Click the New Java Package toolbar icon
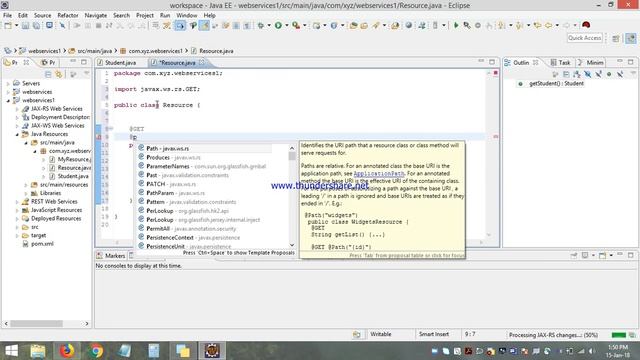The width and height of the screenshot is (640, 360). [x=316, y=25]
